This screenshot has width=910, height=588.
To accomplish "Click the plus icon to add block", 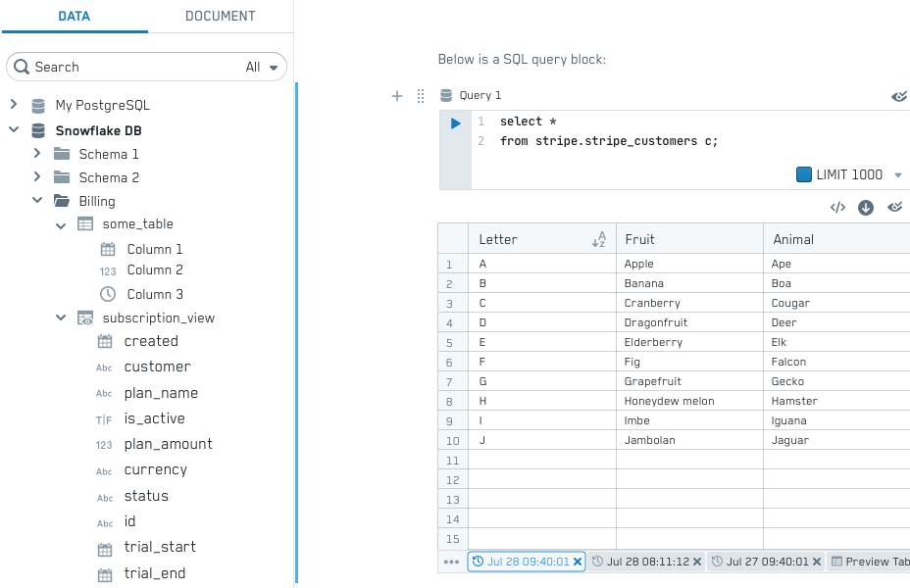I will [397, 96].
